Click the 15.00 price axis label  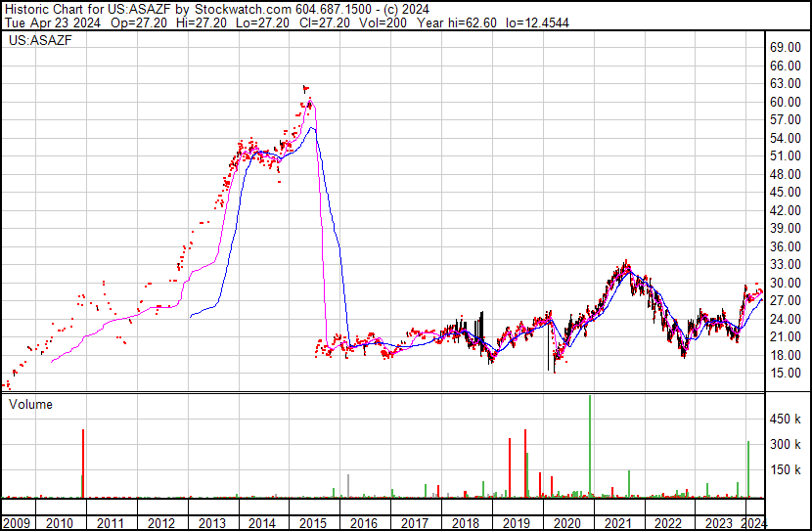coord(786,374)
